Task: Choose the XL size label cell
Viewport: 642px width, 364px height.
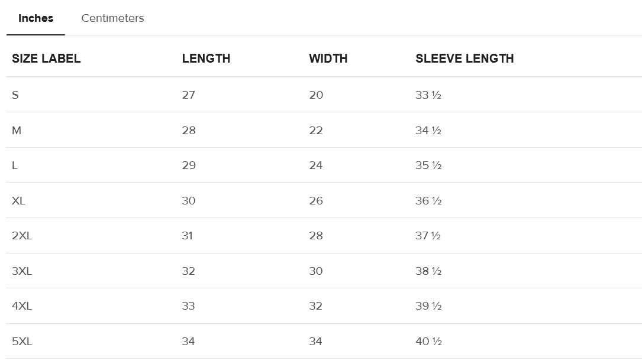Action: 18,201
